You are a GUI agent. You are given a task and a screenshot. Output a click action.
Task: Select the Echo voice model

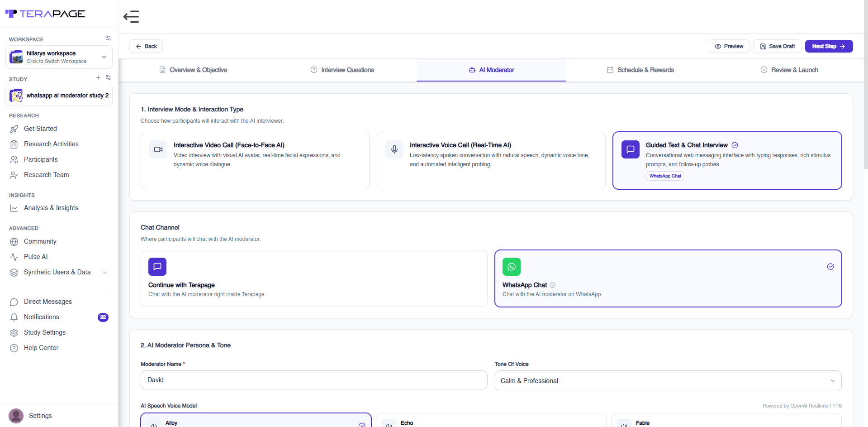click(491, 420)
